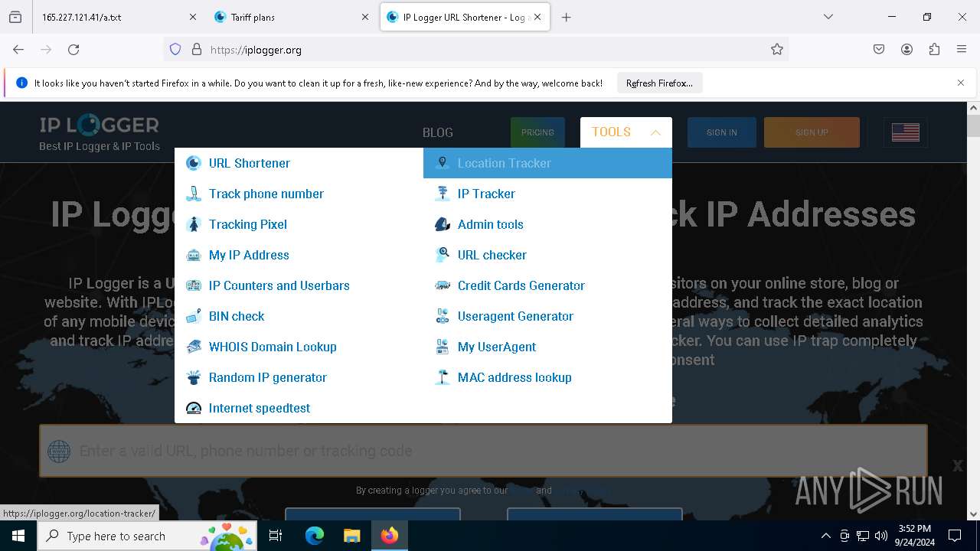Close the IP Logger URL Shortener tab

click(537, 17)
